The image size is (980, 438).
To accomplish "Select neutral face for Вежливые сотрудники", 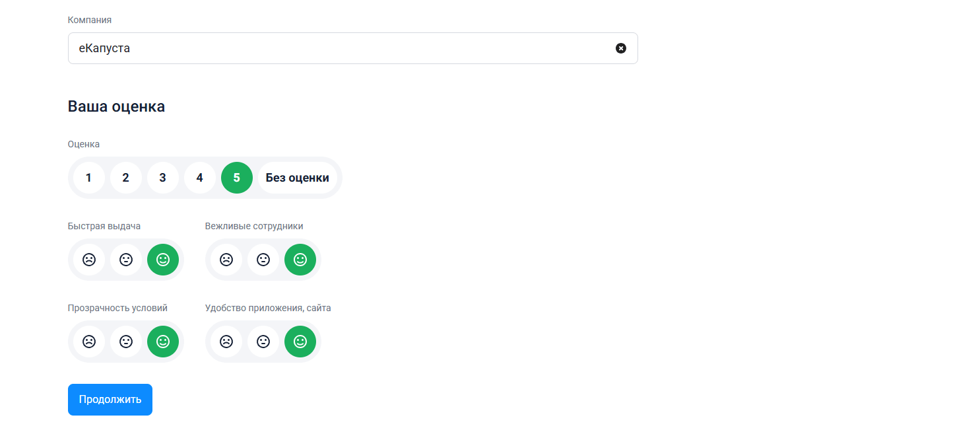I will point(263,260).
